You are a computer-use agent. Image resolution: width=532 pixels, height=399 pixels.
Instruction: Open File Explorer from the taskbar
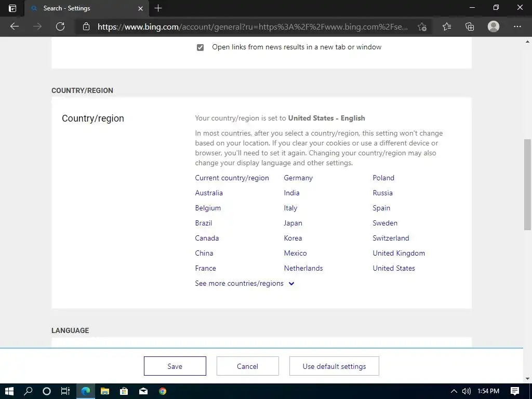pyautogui.click(x=105, y=391)
